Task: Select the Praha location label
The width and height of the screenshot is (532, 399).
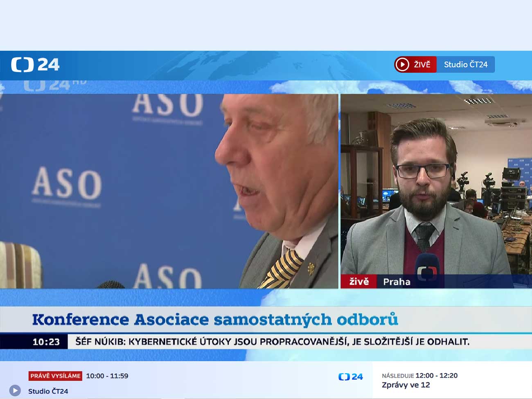Action: [397, 282]
